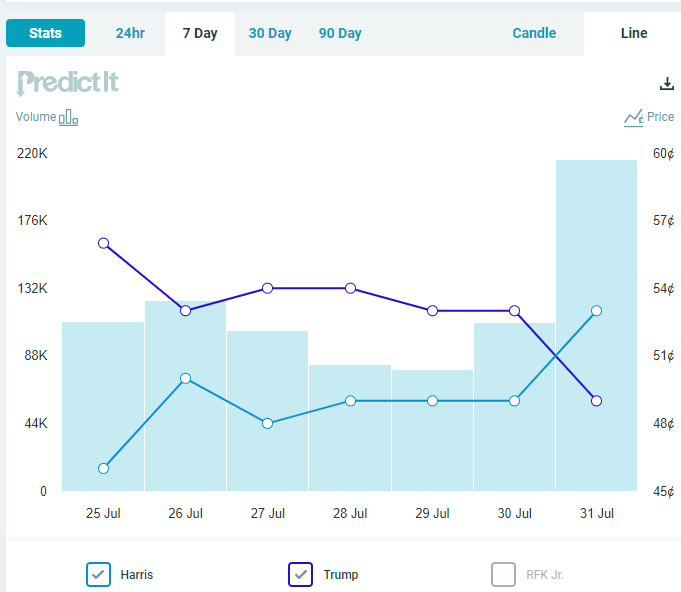Enable the RFK Jr. checkbox
This screenshot has height=592, width=681.
[x=503, y=574]
